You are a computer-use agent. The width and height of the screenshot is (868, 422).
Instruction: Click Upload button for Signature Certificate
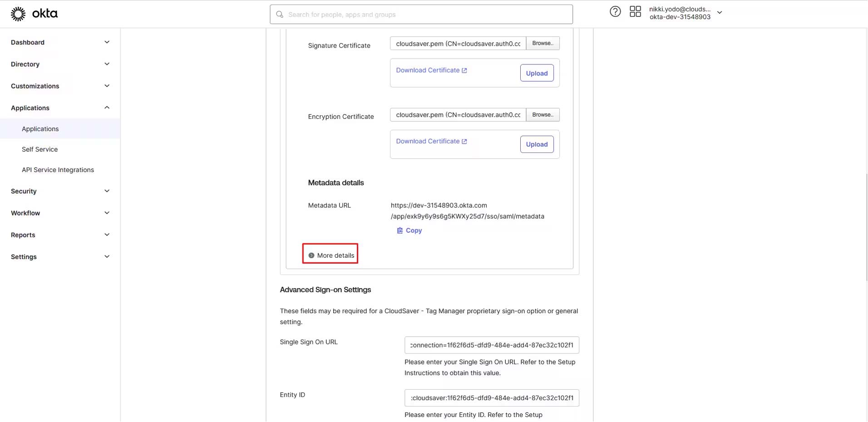537,73
